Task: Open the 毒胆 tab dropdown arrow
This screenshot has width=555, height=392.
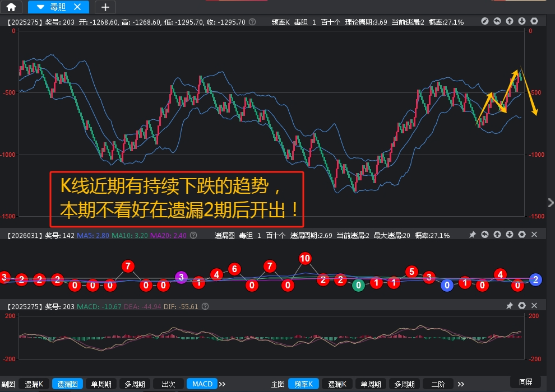Action: 40,7
